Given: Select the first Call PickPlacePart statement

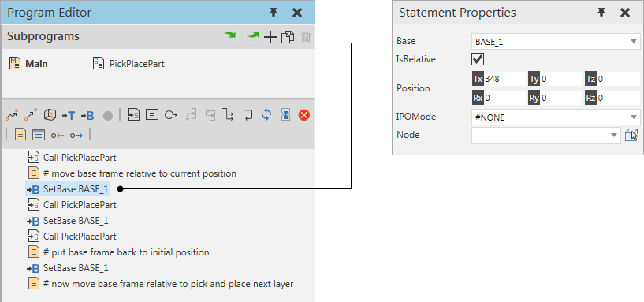Looking at the screenshot, I should click(72, 157).
